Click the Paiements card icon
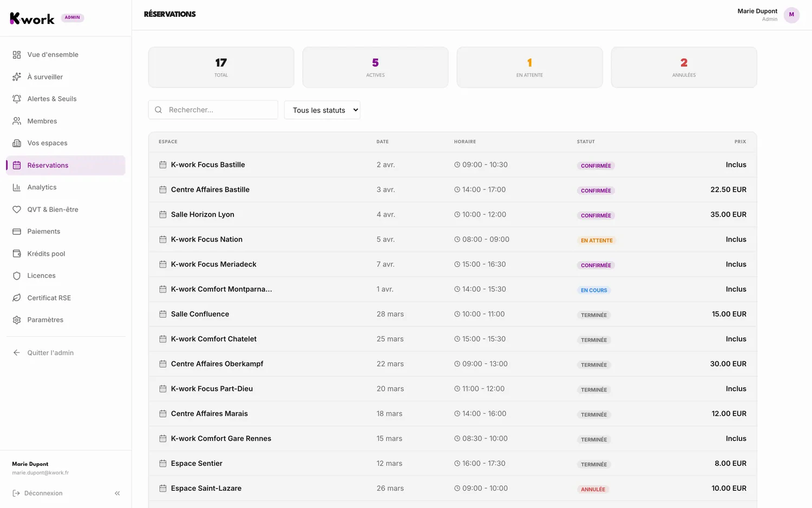The width and height of the screenshot is (812, 508). coord(17,231)
